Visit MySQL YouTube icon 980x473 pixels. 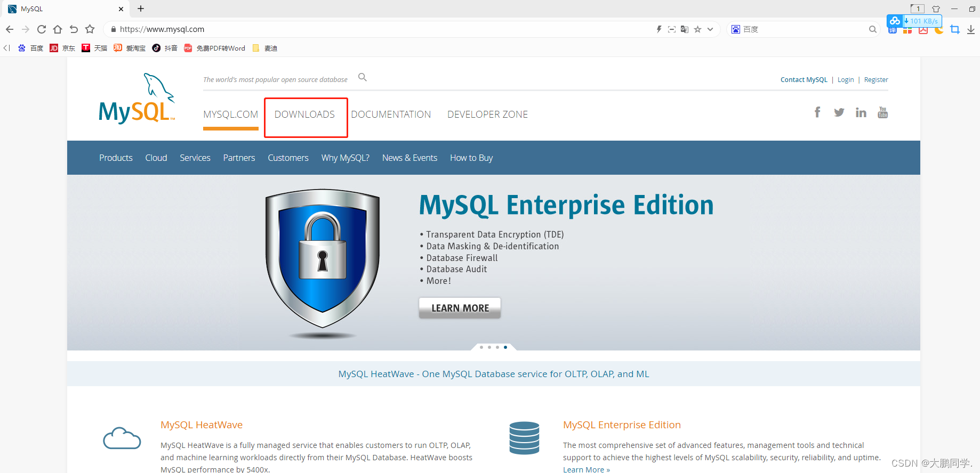(x=883, y=112)
